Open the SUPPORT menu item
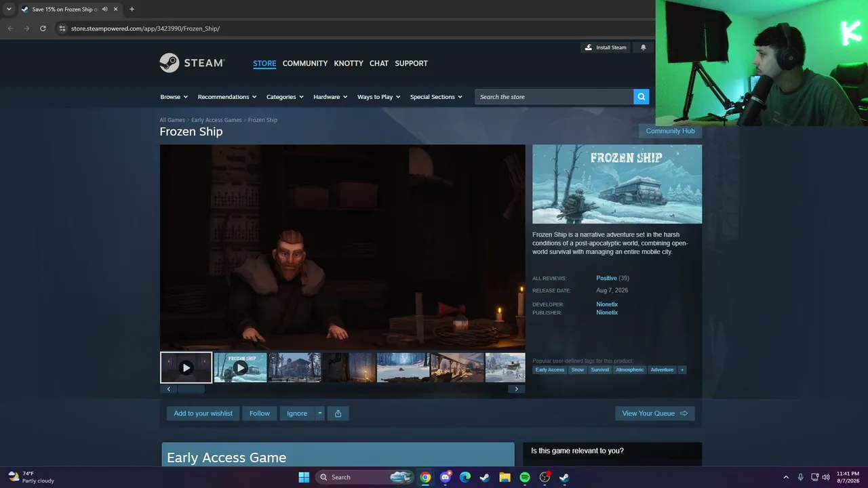The height and width of the screenshot is (488, 868). click(412, 63)
